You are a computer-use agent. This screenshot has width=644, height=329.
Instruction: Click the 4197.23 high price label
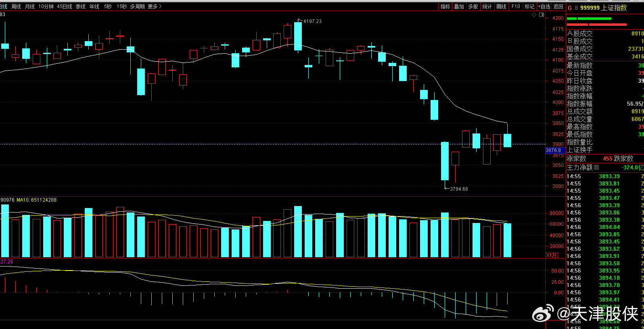(x=312, y=21)
